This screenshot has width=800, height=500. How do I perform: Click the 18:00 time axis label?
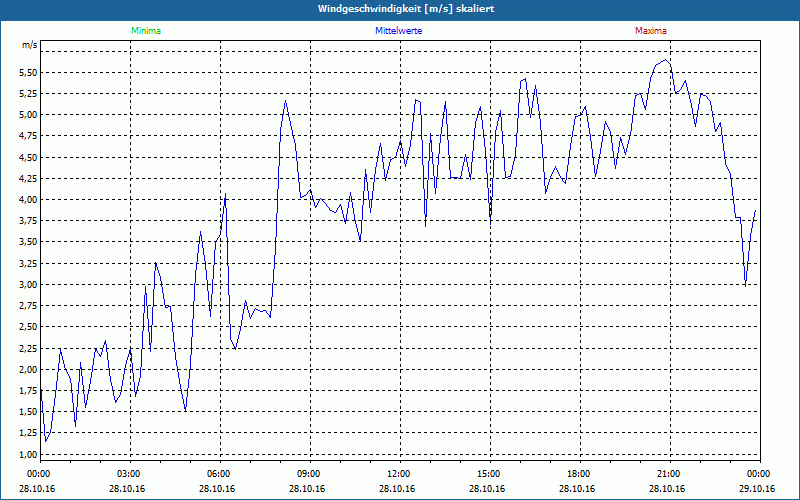[580, 474]
